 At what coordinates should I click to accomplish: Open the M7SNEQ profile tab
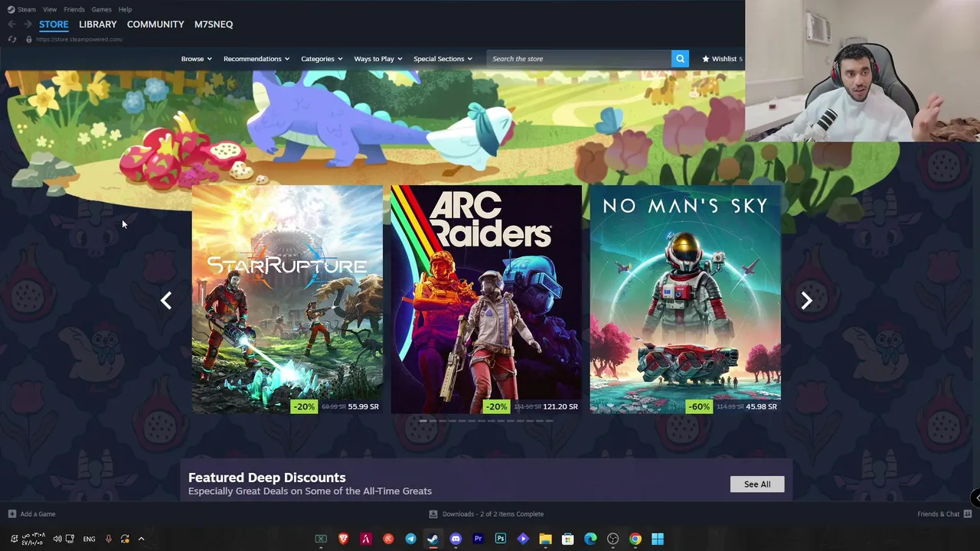coord(214,24)
